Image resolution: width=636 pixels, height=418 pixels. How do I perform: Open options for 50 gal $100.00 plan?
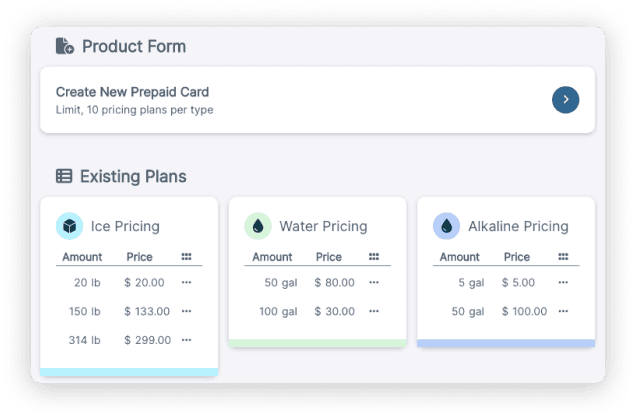(x=562, y=311)
